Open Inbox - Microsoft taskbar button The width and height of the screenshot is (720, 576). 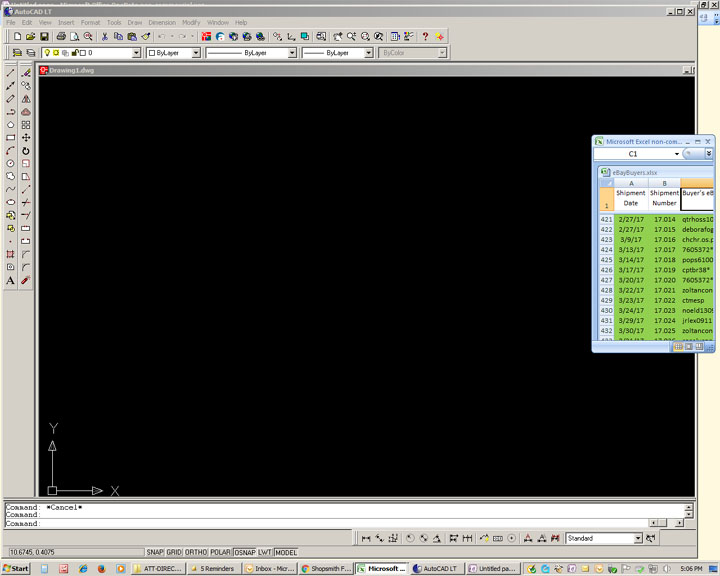pos(270,569)
